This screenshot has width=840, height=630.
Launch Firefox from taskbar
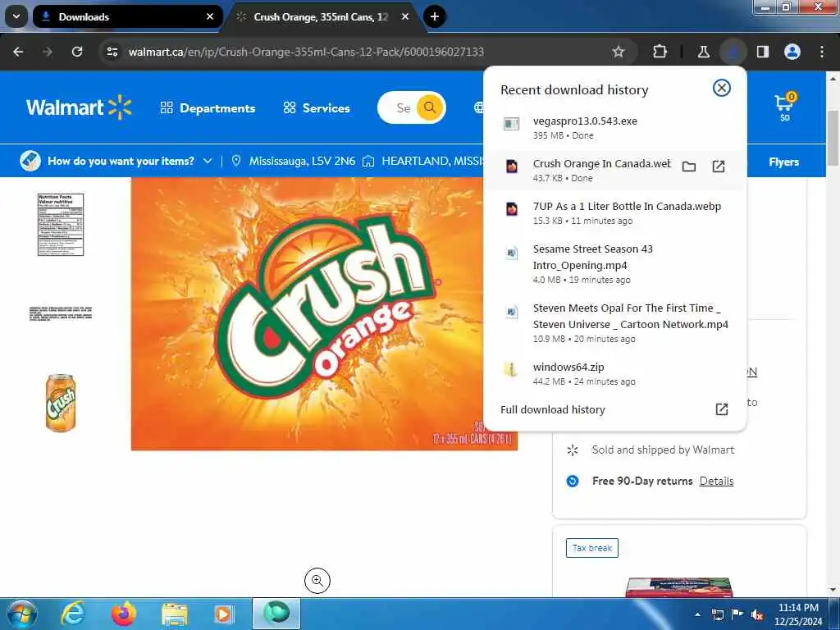124,614
